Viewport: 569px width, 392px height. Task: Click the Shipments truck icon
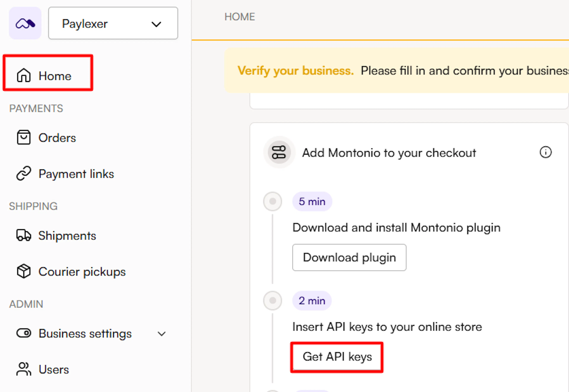[x=24, y=235]
